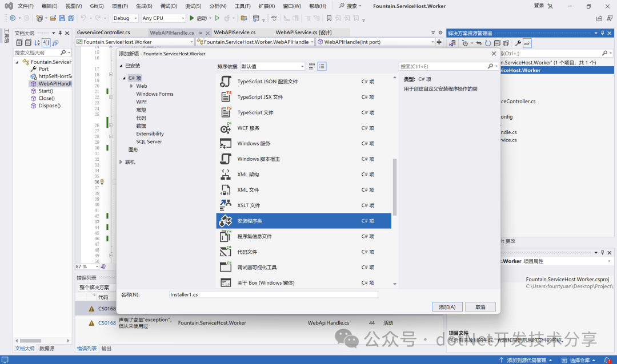Toggle preview selected items in Solution Explorer
The height and width of the screenshot is (364, 617).
tap(527, 43)
